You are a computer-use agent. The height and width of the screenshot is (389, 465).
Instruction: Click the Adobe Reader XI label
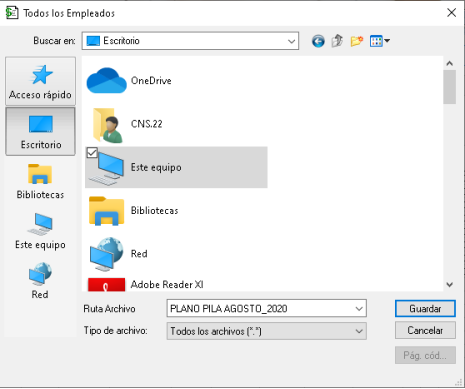pyautogui.click(x=167, y=285)
